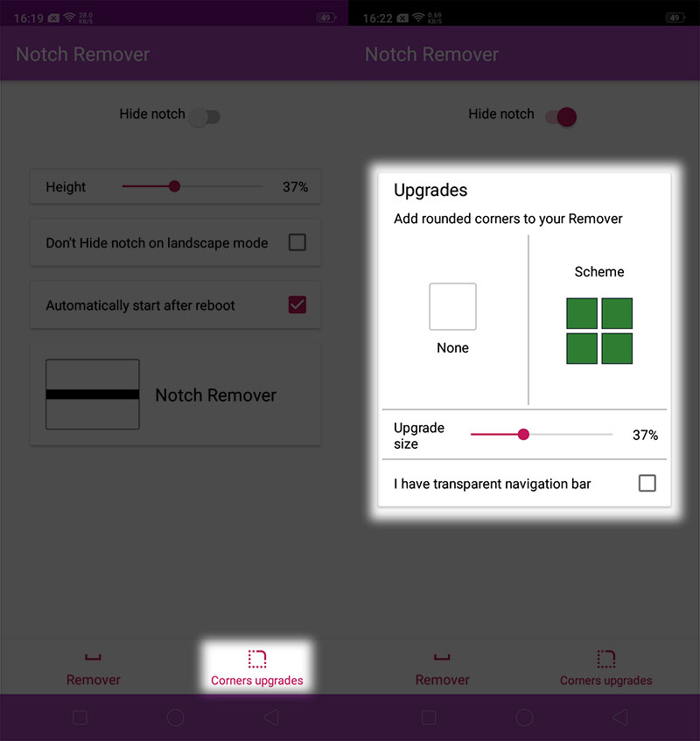Tap recent apps button on left screen
The height and width of the screenshot is (741, 700).
[x=80, y=717]
